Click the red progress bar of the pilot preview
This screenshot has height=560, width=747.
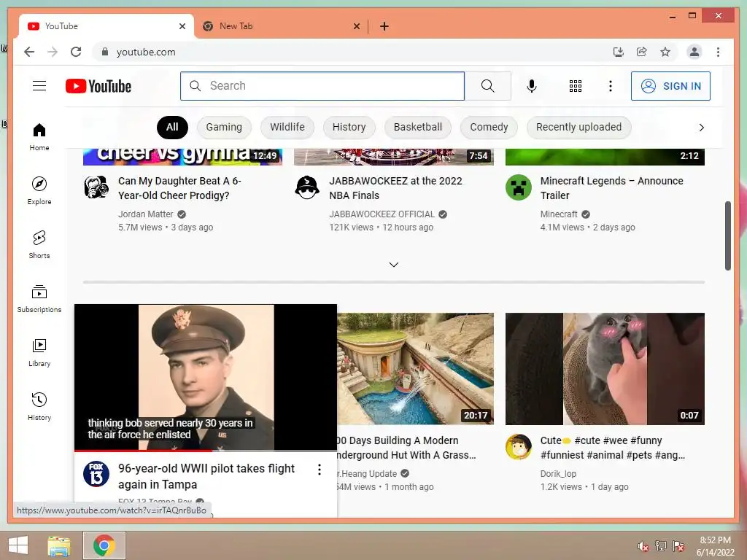(143, 450)
